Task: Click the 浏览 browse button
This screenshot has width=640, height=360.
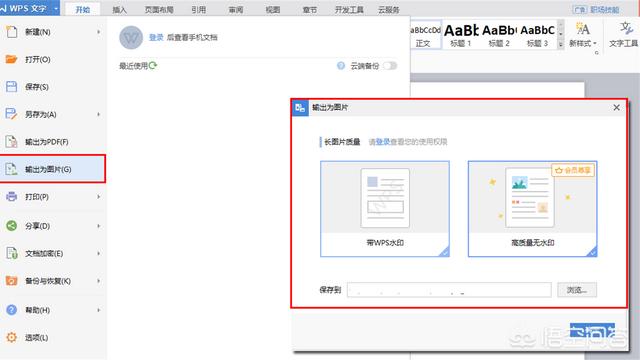Action: (x=577, y=290)
